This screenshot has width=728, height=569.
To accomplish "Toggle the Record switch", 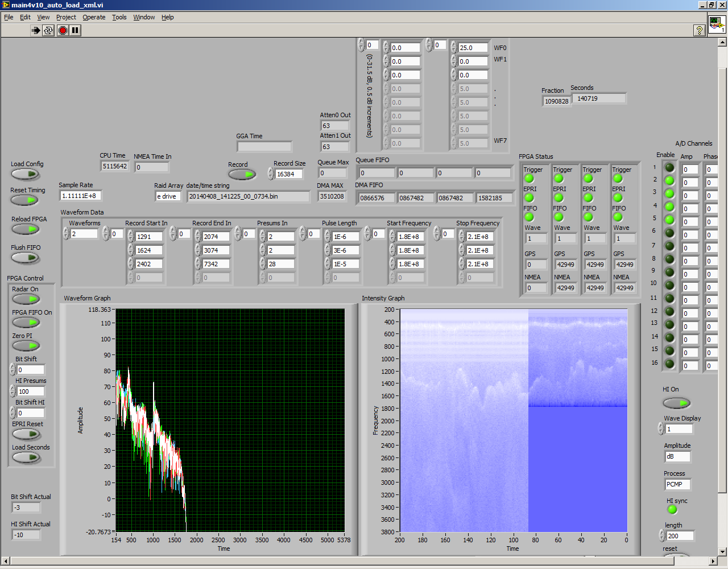I will 242,175.
